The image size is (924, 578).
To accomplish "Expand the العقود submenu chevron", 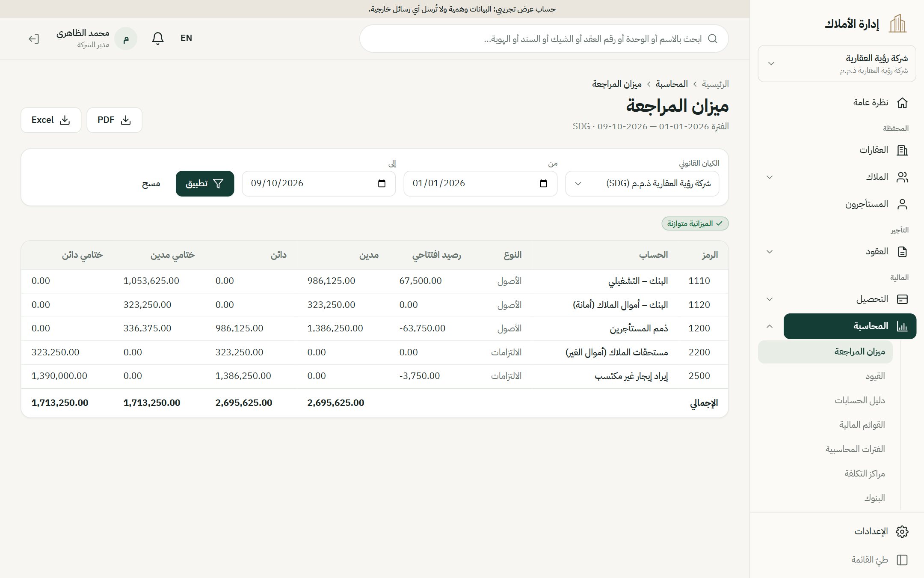I will [770, 252].
